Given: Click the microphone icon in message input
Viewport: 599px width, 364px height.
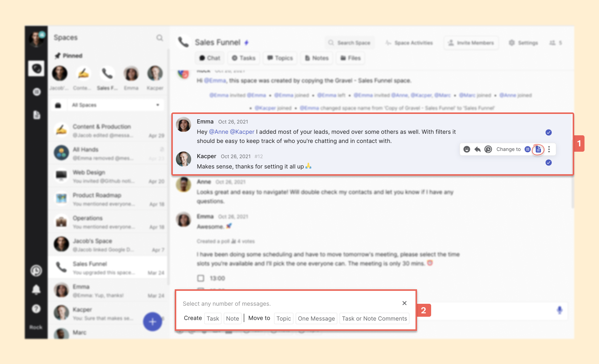Looking at the screenshot, I should point(559,310).
